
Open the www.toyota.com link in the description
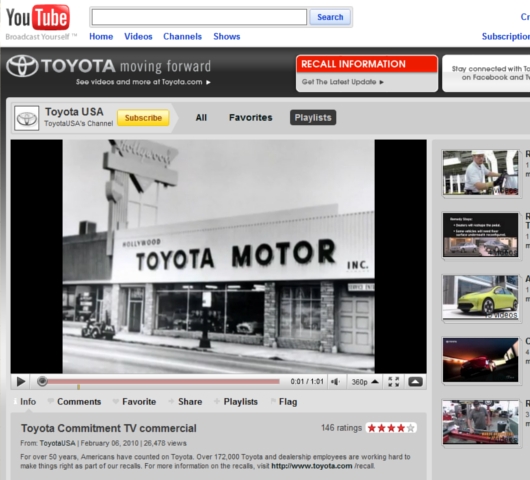(x=312, y=466)
